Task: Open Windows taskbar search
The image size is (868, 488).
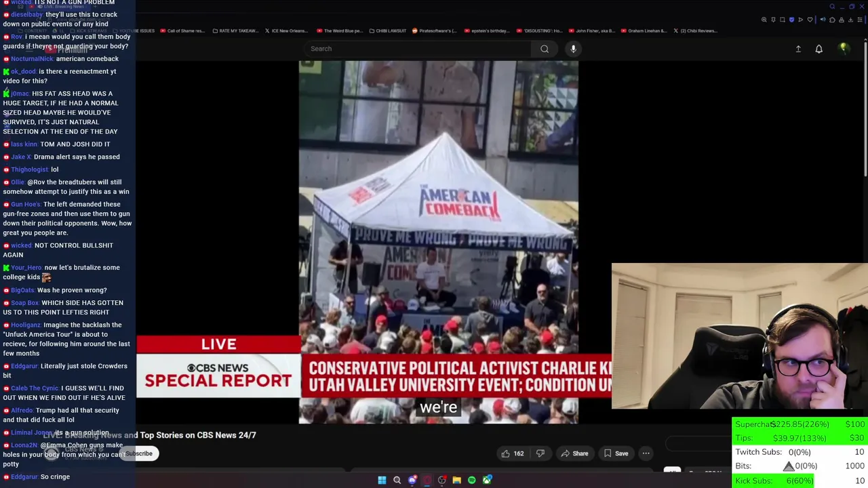Action: coord(397,481)
